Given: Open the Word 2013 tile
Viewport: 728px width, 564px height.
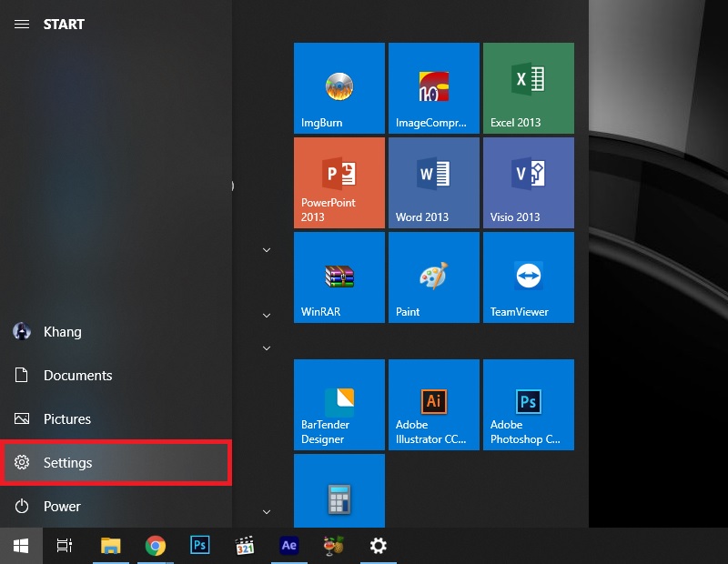Looking at the screenshot, I should coord(434,183).
